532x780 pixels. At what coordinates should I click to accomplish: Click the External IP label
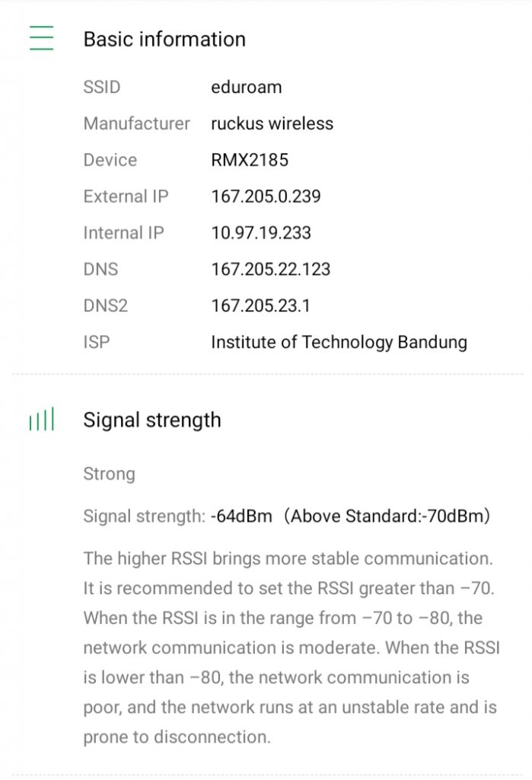[126, 197]
